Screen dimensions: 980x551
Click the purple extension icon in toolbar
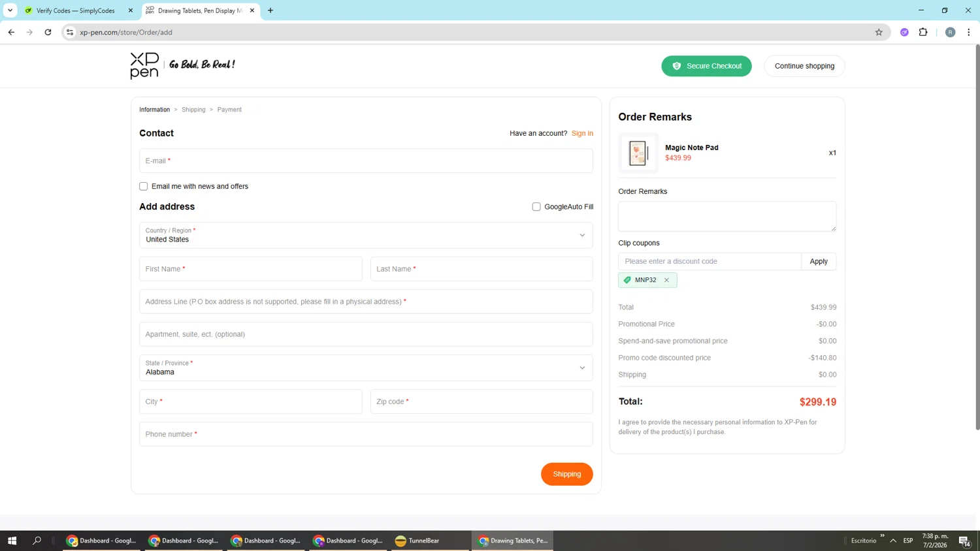coord(904,32)
